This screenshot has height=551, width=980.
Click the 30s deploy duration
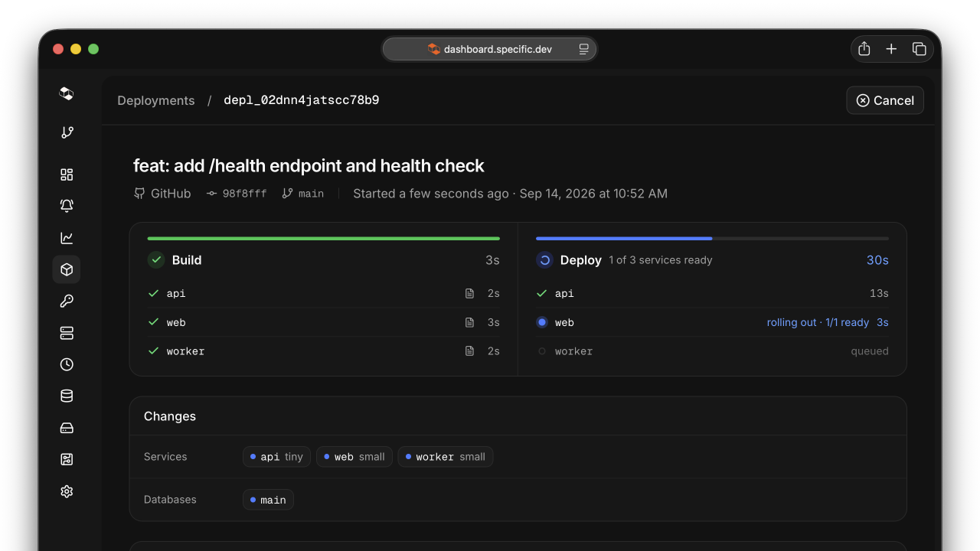877,260
